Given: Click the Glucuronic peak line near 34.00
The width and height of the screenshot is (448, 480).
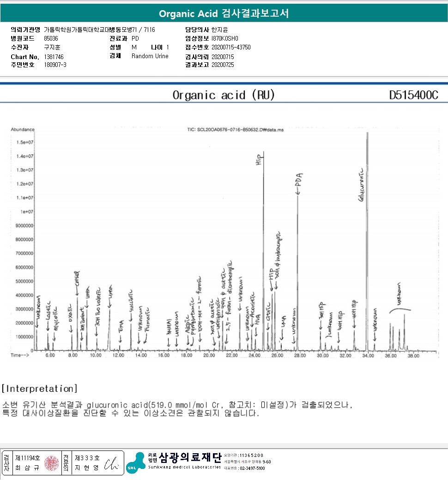Looking at the screenshot, I should pyautogui.click(x=367, y=241).
